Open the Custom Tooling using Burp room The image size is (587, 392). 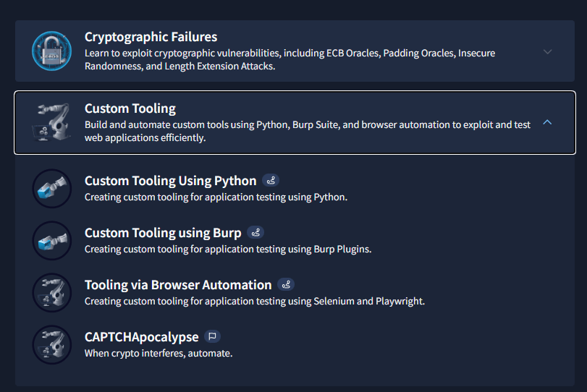pyautogui.click(x=163, y=233)
